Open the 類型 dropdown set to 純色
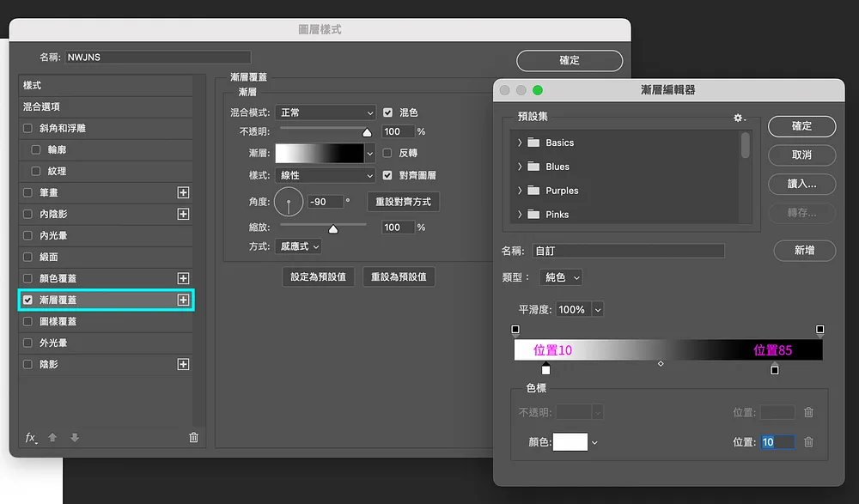Screen dimensions: 859x504 (560, 277)
